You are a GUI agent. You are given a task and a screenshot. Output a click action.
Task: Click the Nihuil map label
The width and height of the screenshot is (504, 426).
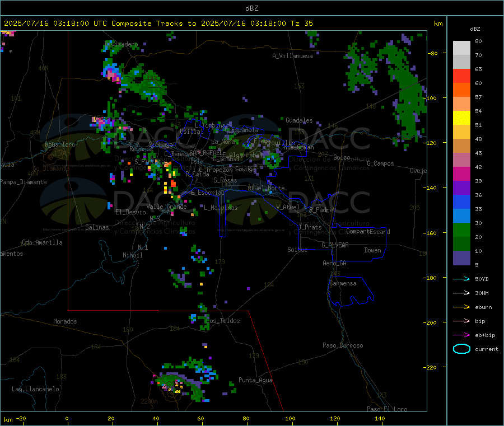[x=132, y=255]
